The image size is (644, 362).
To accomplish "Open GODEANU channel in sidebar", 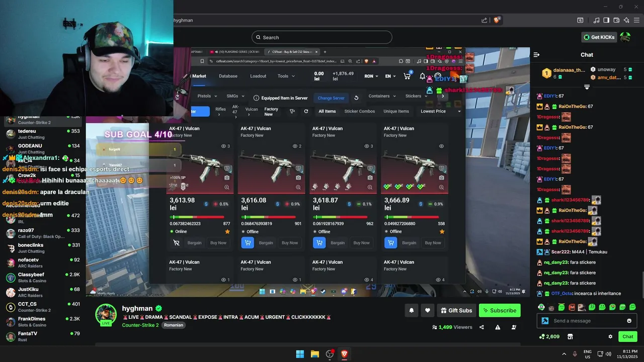I will pos(43,149).
